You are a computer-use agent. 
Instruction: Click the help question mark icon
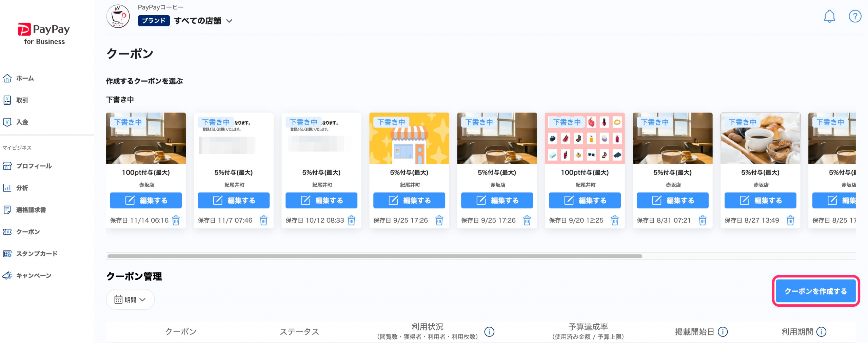[x=854, y=16]
